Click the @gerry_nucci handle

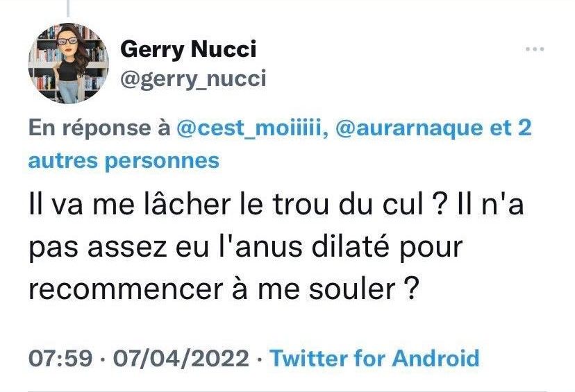pos(193,79)
